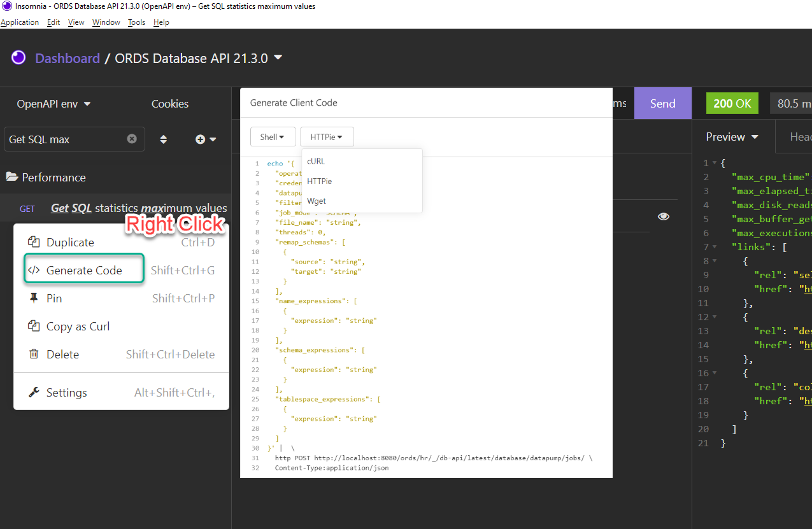The height and width of the screenshot is (529, 812).
Task: Collapse the root JSON object at line 1
Action: tap(715, 163)
